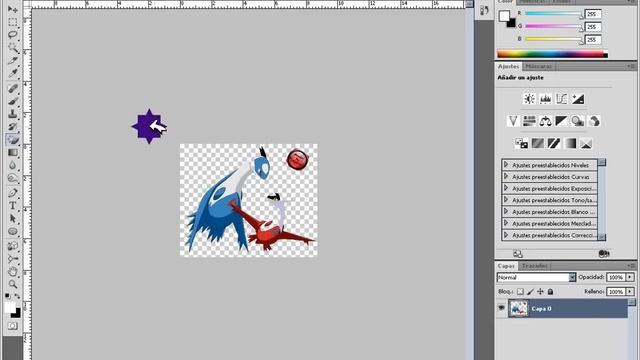Click the R value input field
This screenshot has width=640, height=360.
point(593,14)
